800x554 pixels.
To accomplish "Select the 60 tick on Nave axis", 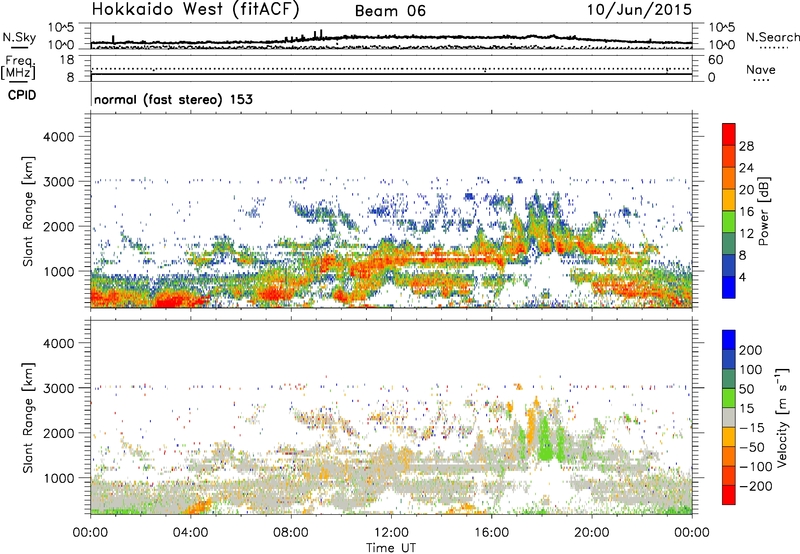I will pyautogui.click(x=715, y=60).
